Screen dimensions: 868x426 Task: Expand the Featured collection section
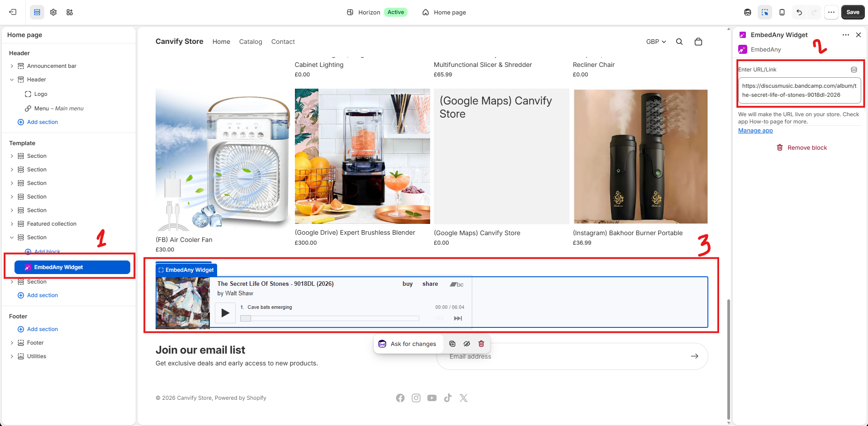tap(12, 224)
